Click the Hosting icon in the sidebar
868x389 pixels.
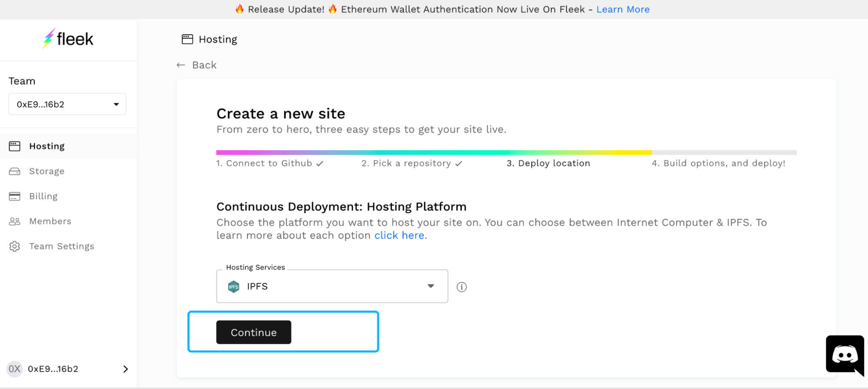(x=15, y=146)
